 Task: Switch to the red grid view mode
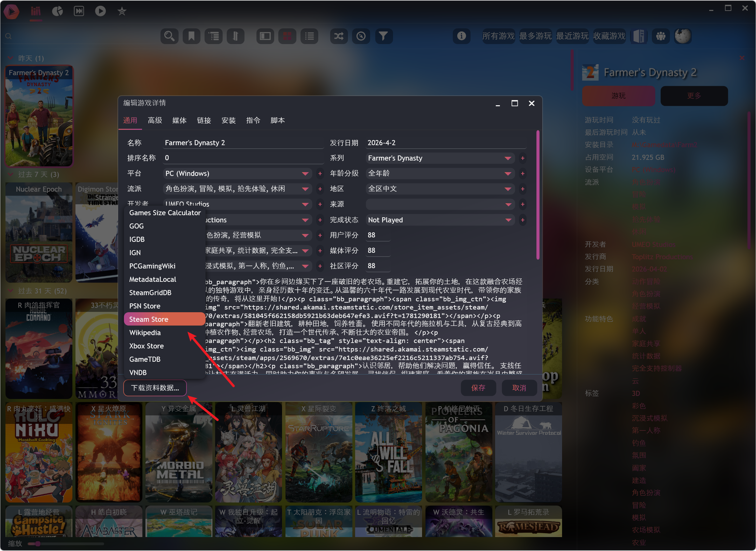(x=288, y=36)
